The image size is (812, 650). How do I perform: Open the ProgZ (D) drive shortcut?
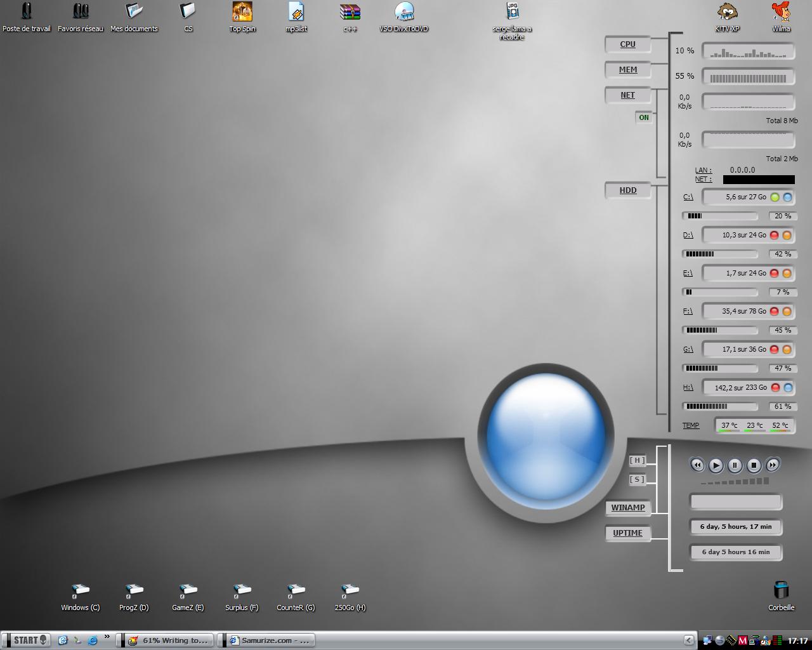[x=134, y=597]
